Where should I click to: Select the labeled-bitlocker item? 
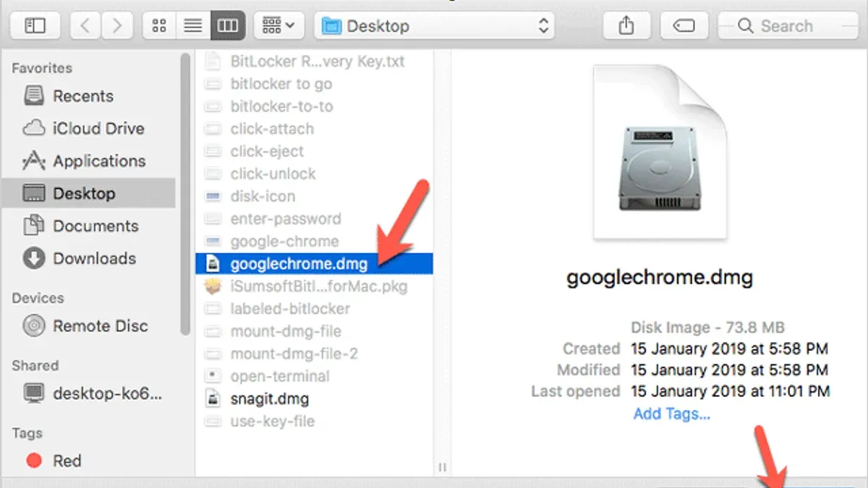pyautogui.click(x=314, y=309)
